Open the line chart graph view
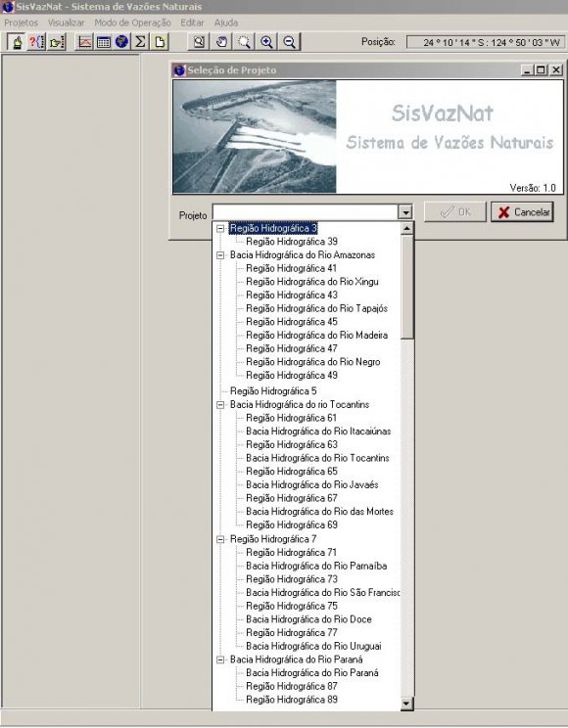The width and height of the screenshot is (568, 728). 84,42
